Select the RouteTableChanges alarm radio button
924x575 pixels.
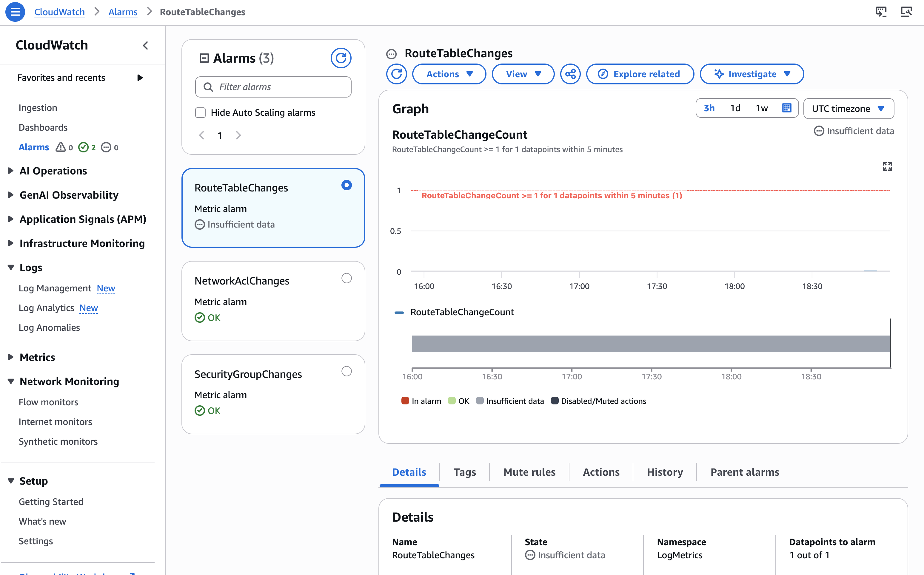tap(346, 185)
